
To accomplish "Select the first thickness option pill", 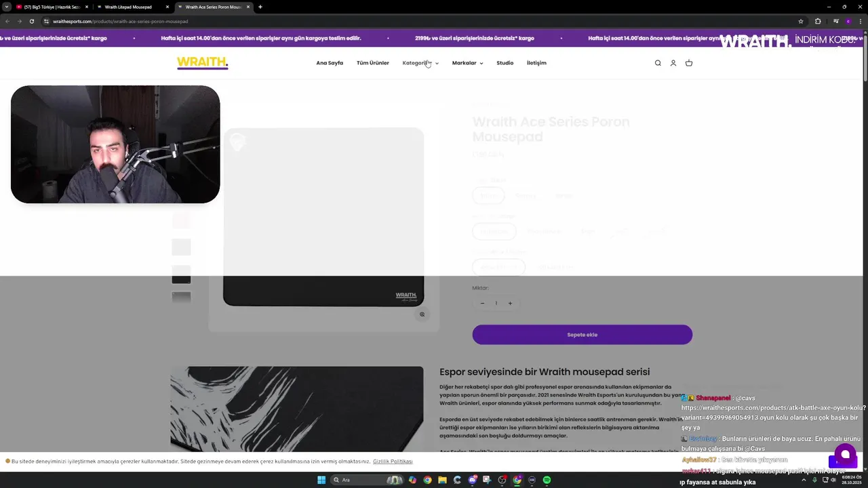I will (494, 231).
